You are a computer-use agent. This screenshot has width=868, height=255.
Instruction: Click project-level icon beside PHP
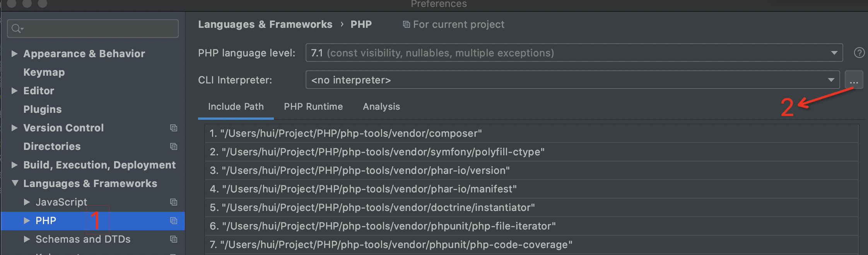[x=174, y=221]
